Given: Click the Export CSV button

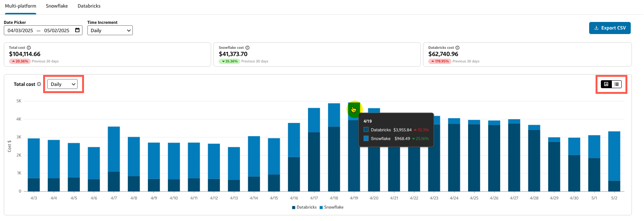Looking at the screenshot, I should pyautogui.click(x=610, y=28).
